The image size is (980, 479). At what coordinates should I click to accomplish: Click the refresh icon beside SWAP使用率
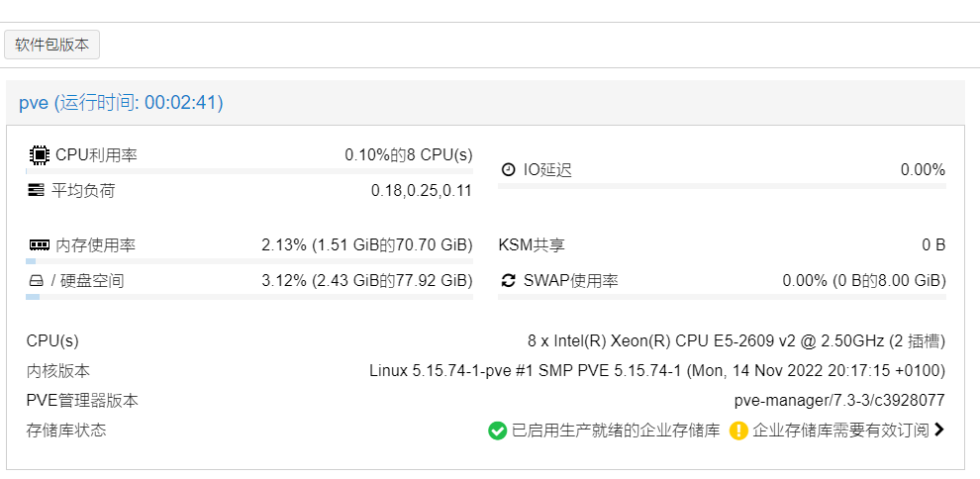509,281
